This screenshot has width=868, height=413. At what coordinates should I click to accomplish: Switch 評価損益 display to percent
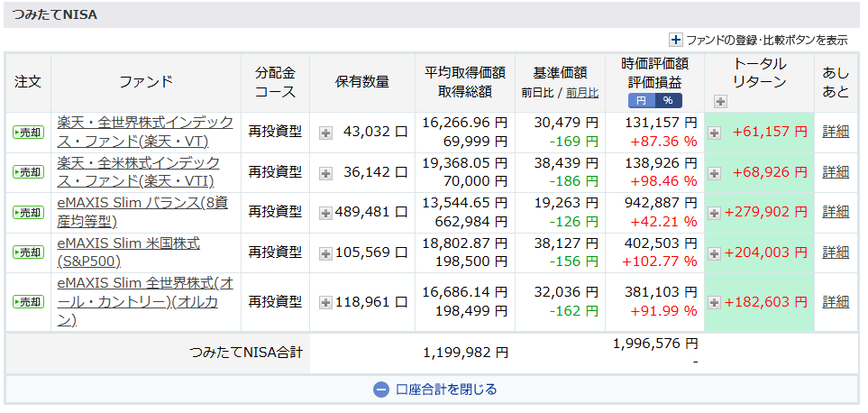coord(668,101)
